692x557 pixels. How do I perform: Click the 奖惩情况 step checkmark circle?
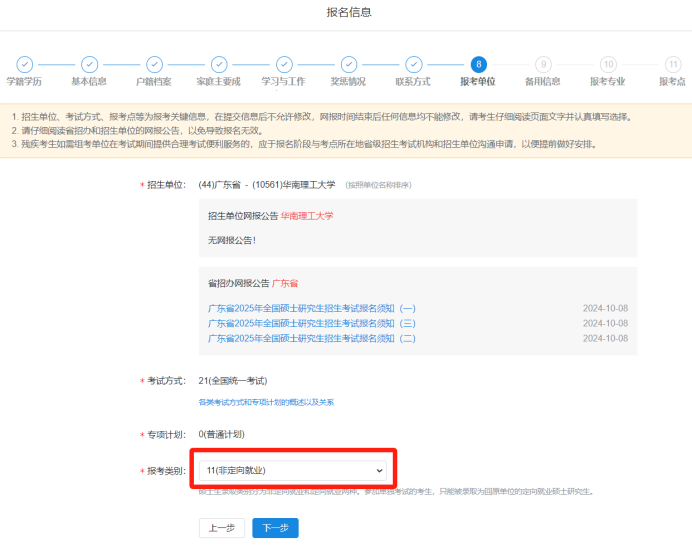[349, 64]
